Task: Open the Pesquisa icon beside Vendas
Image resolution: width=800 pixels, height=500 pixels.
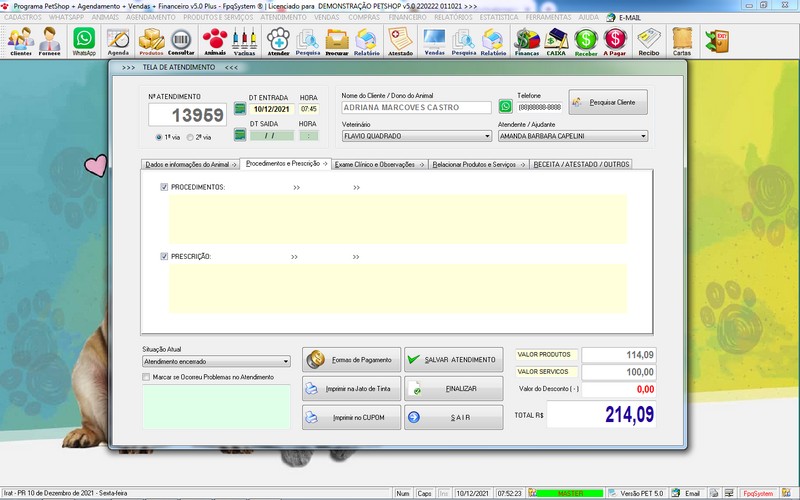Action: click(x=464, y=41)
